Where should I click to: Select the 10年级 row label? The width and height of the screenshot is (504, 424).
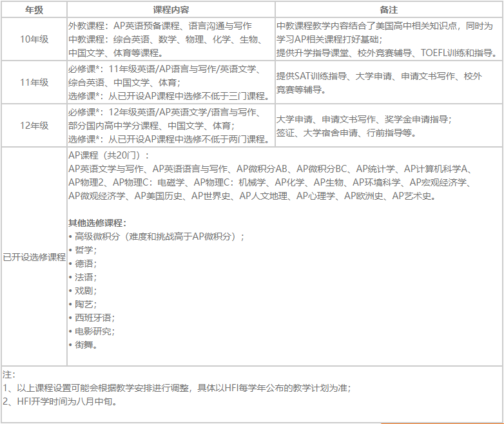pyautogui.click(x=34, y=39)
